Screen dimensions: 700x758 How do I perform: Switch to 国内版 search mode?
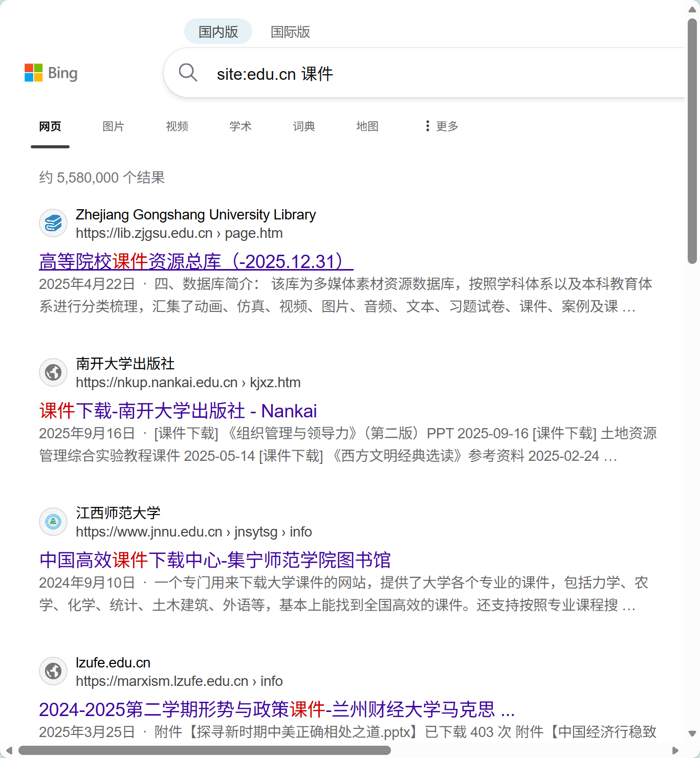pyautogui.click(x=218, y=32)
